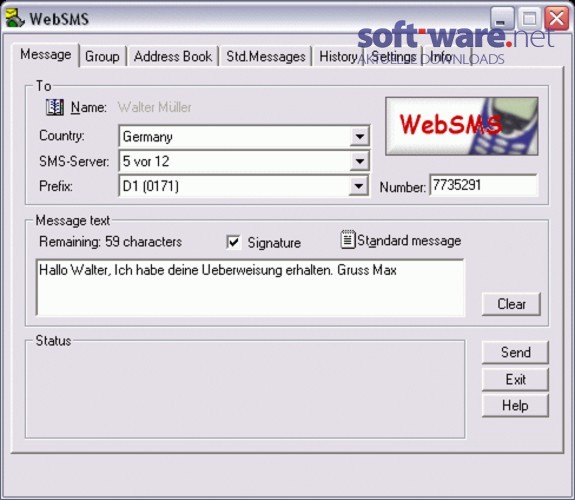Image resolution: width=575 pixels, height=500 pixels.
Task: Open the Settings tab
Action: tap(393, 56)
